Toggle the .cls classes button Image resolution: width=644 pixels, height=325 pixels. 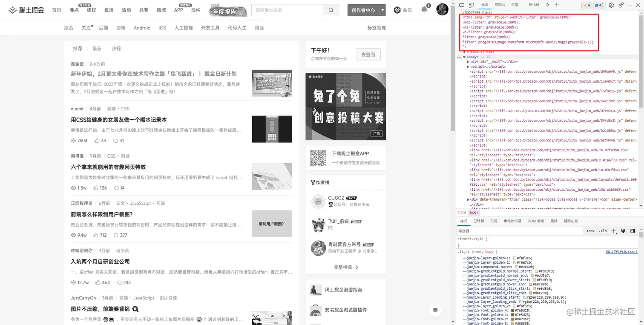point(603,231)
